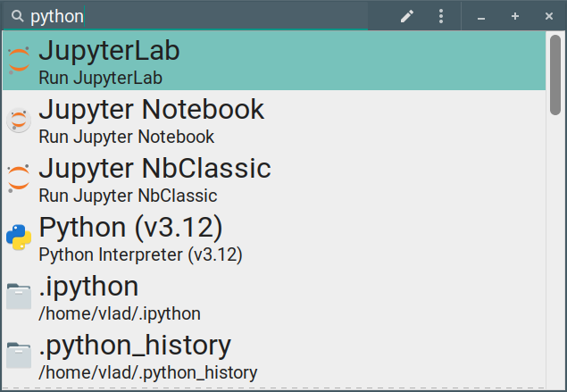
Task: Click the JupyterLab app icon
Action: (x=19, y=60)
